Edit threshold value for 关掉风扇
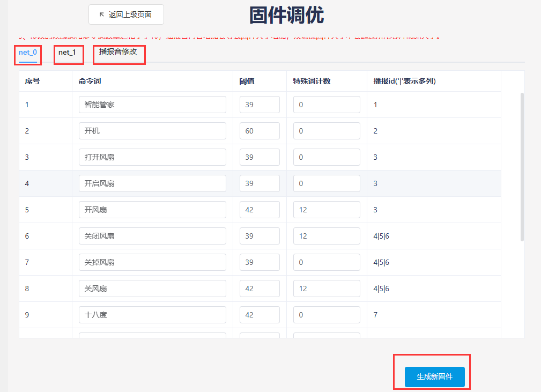The width and height of the screenshot is (541, 392). [260, 262]
